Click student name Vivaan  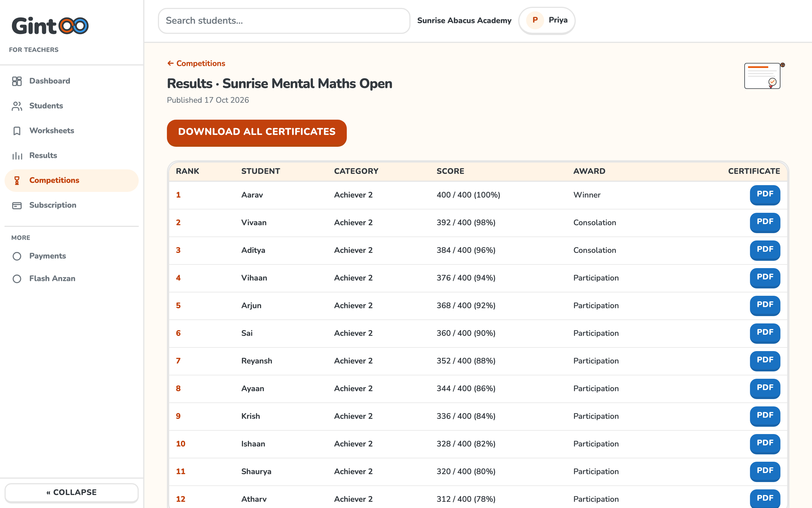[254, 223]
